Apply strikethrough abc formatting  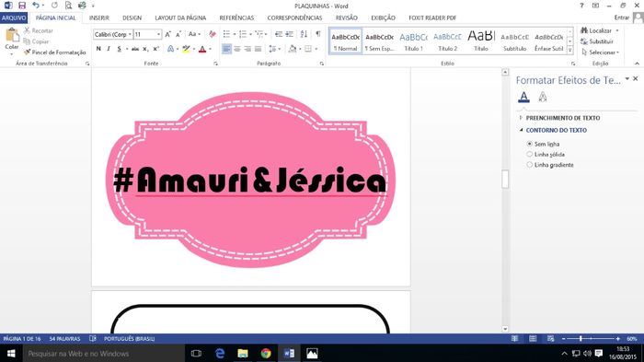point(135,49)
